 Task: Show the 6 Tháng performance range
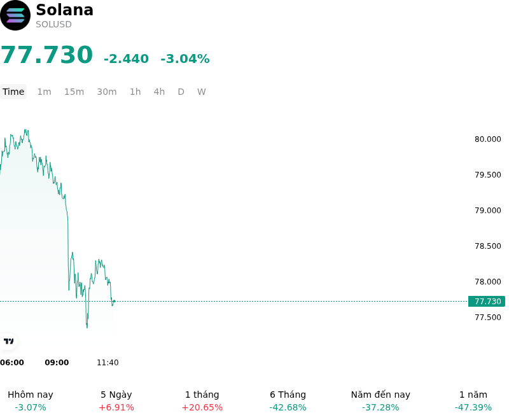click(288, 401)
